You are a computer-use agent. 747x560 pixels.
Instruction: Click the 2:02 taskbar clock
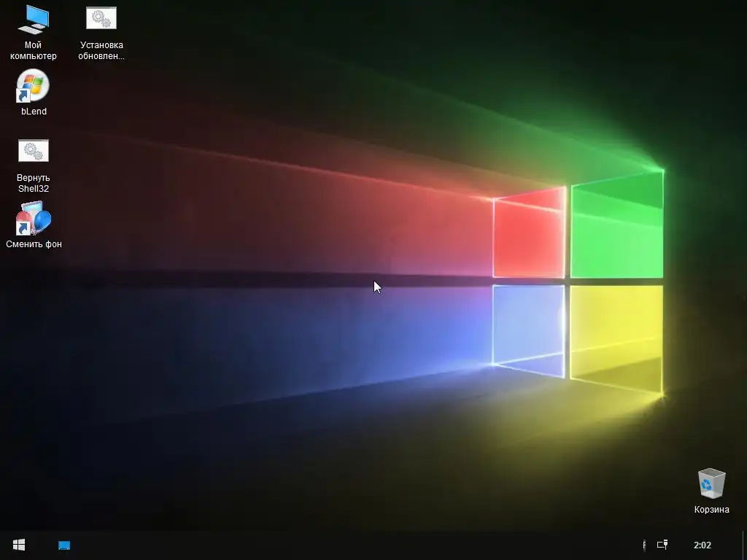(703, 545)
